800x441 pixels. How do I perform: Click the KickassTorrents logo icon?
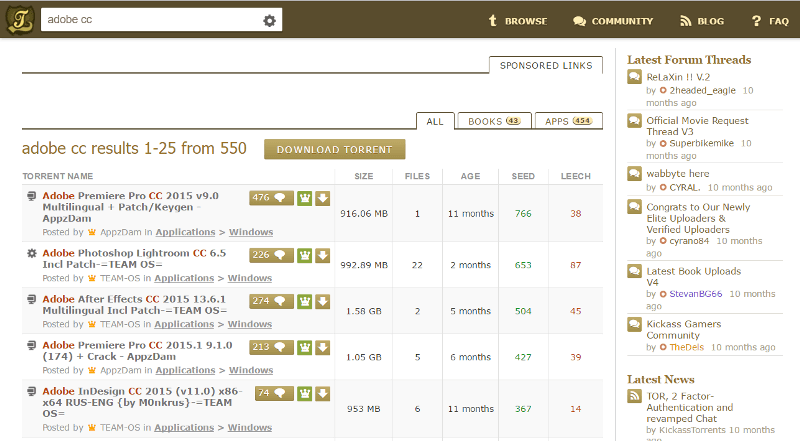point(19,20)
